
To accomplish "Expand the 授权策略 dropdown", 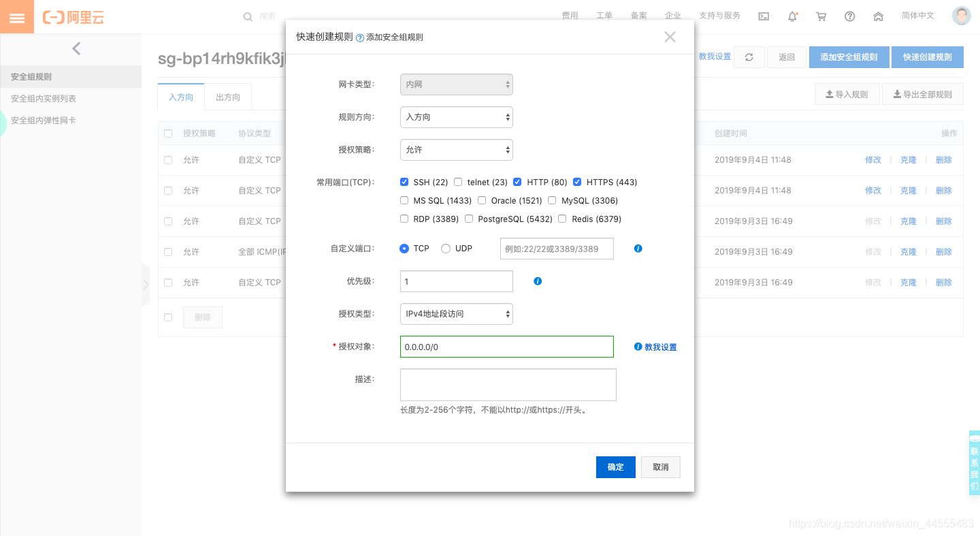I will (x=456, y=149).
